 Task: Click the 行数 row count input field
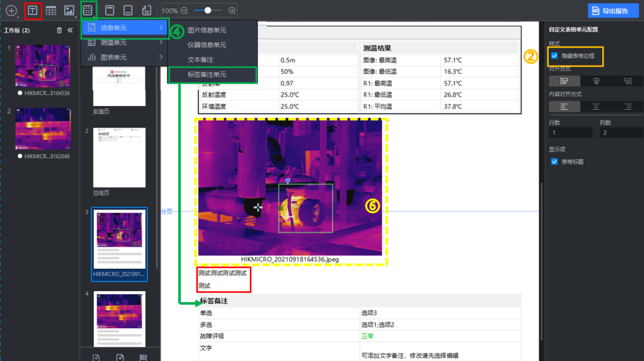point(571,132)
